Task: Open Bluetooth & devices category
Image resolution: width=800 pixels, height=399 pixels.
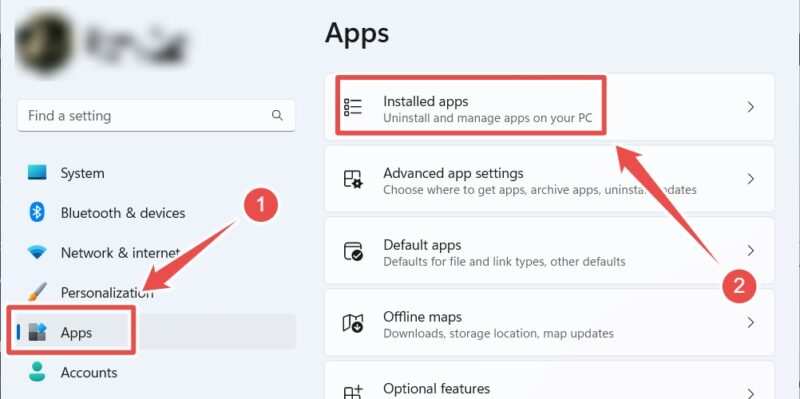Action: click(156, 212)
